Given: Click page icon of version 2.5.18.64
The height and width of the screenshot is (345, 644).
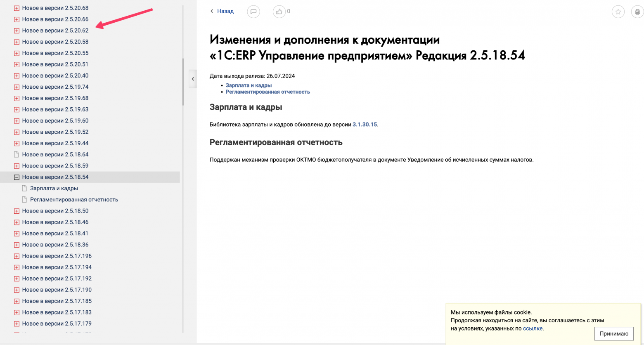Looking at the screenshot, I should tap(17, 154).
